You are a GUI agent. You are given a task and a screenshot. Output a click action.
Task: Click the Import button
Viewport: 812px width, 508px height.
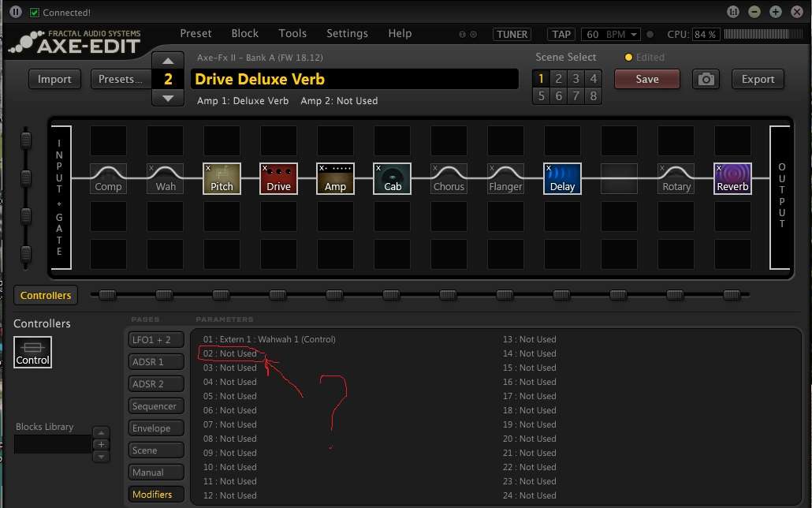click(54, 79)
